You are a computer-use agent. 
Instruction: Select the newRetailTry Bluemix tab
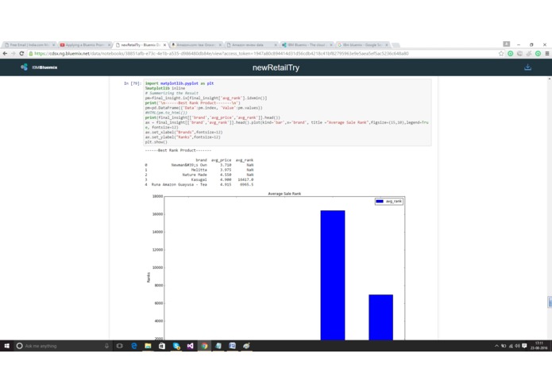(140, 45)
